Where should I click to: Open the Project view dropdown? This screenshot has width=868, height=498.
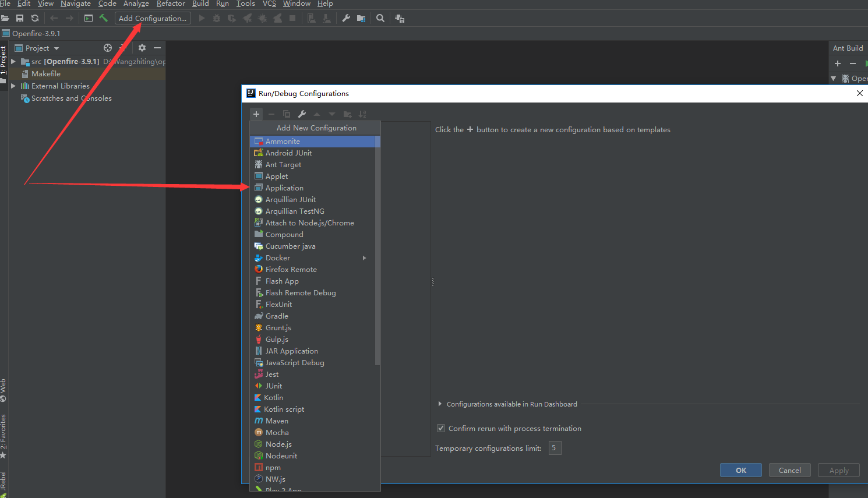[56, 48]
